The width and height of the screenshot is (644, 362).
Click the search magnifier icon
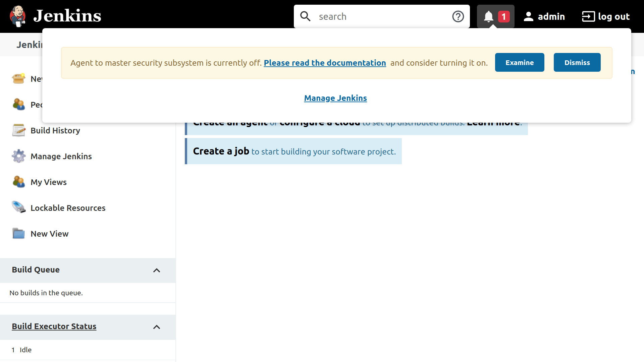point(305,16)
